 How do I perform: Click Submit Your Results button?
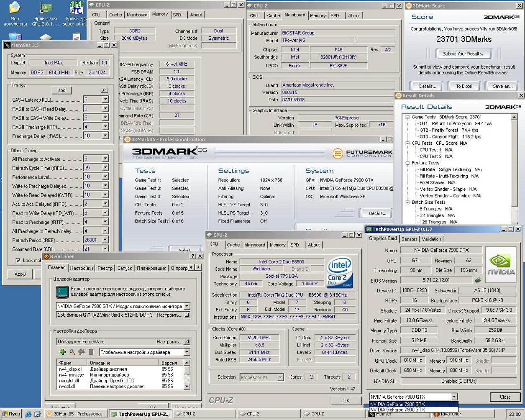pyautogui.click(x=464, y=54)
